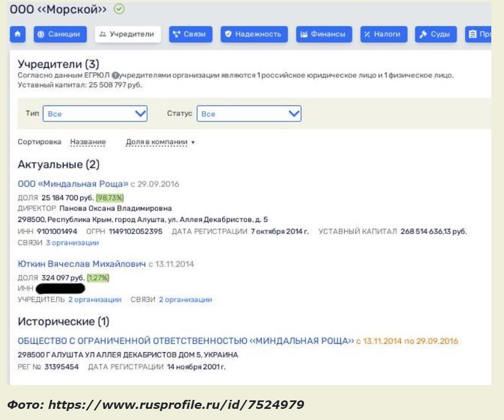This screenshot has height=420, width=504.
Task: Open historical ОБЩЕСТВО «МИНДАЛЬНАЯ РОЩА» founder link
Action: pyautogui.click(x=186, y=341)
